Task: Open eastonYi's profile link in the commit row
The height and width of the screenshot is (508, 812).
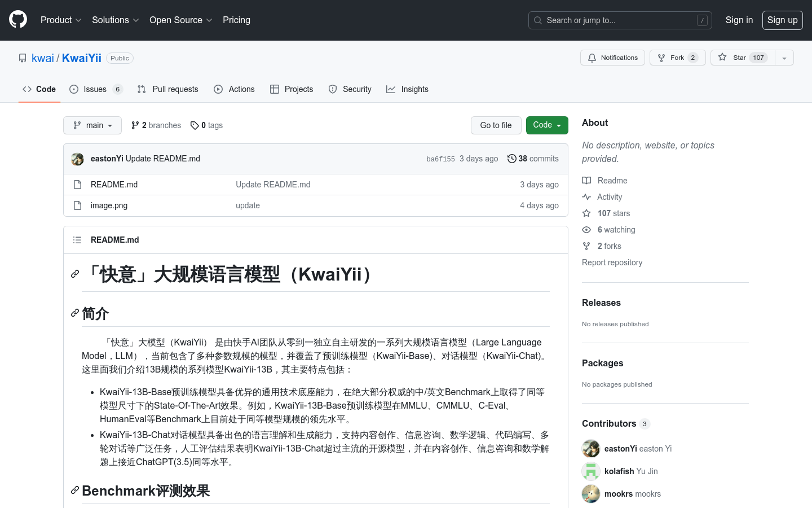Action: pyautogui.click(x=107, y=159)
